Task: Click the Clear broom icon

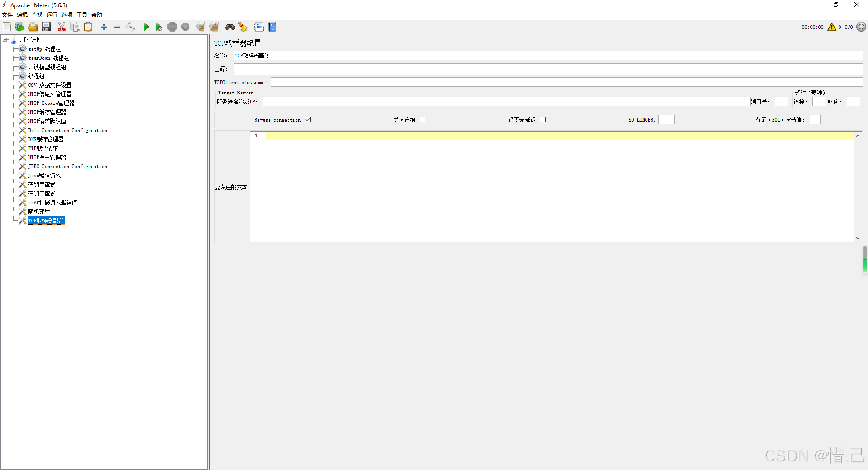Action: point(201,27)
